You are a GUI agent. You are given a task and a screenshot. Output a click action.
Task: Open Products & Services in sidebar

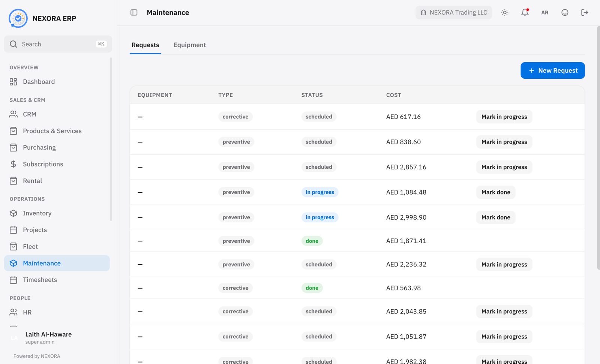pos(57,131)
